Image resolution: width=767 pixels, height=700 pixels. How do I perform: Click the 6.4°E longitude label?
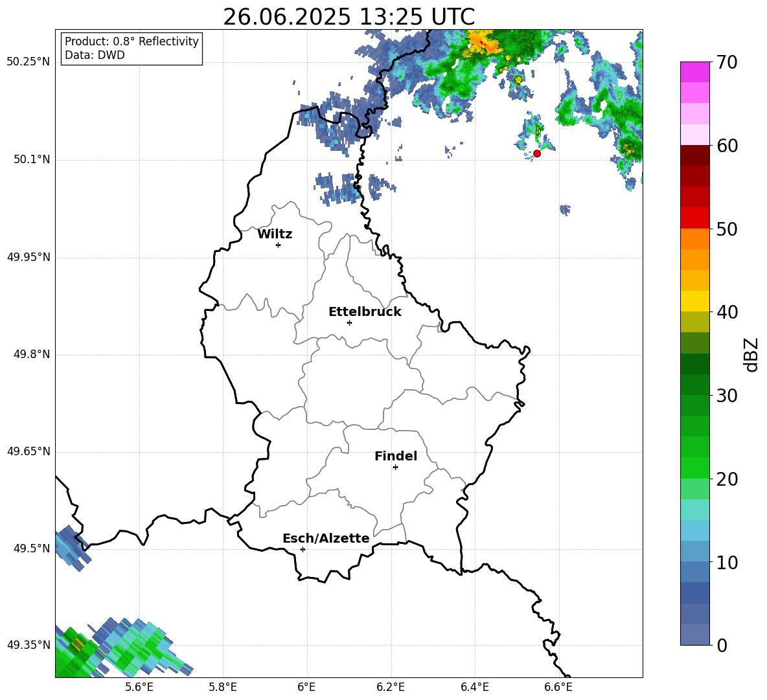474,687
